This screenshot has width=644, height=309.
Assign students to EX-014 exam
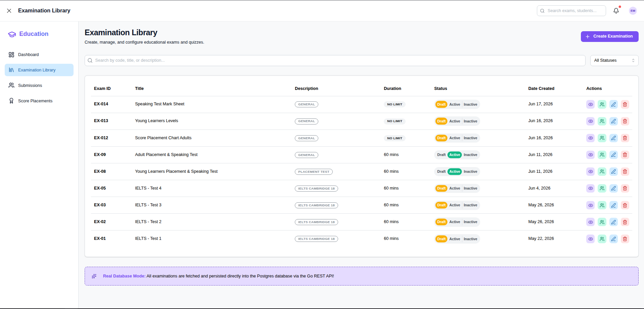coord(602,104)
